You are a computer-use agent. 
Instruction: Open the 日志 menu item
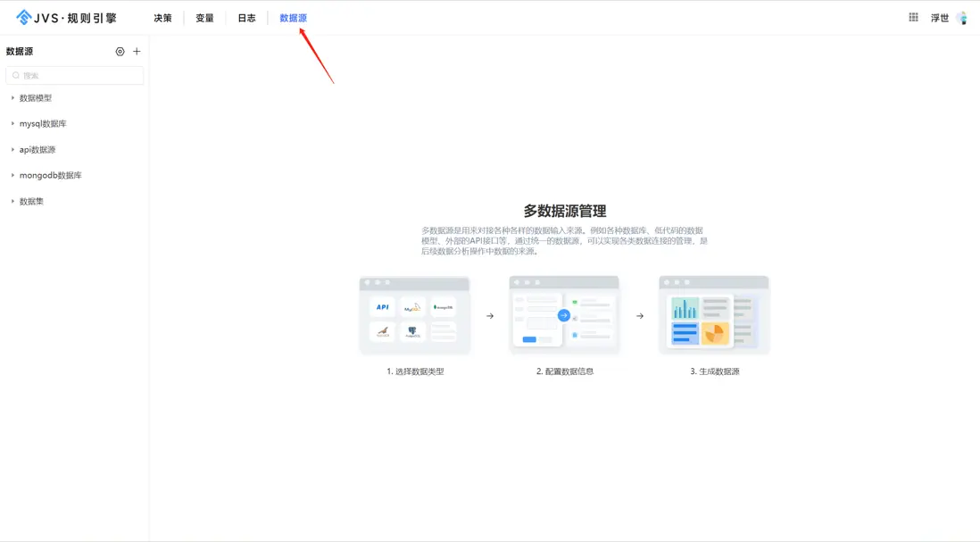tap(246, 17)
